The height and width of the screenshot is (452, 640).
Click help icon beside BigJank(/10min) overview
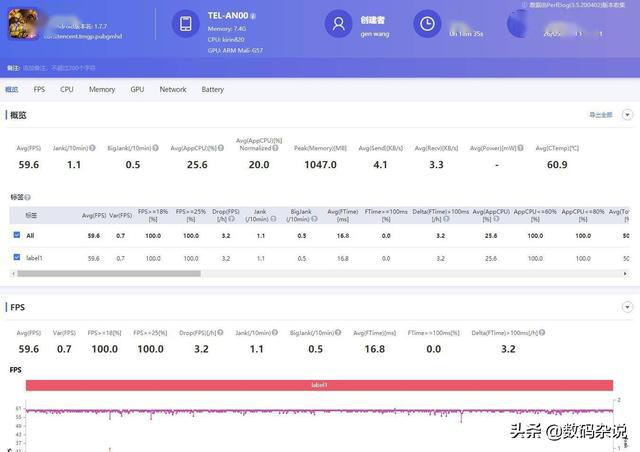[156, 148]
